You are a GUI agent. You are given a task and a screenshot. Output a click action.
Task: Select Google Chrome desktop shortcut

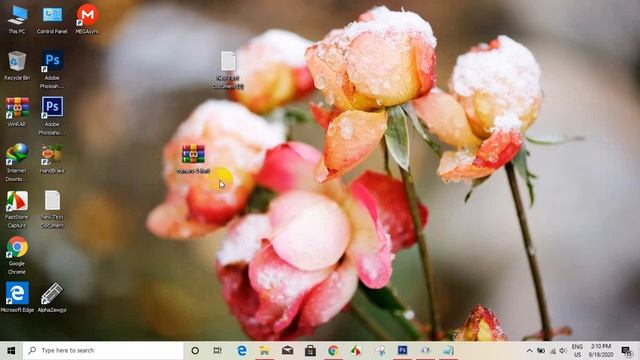(x=17, y=256)
